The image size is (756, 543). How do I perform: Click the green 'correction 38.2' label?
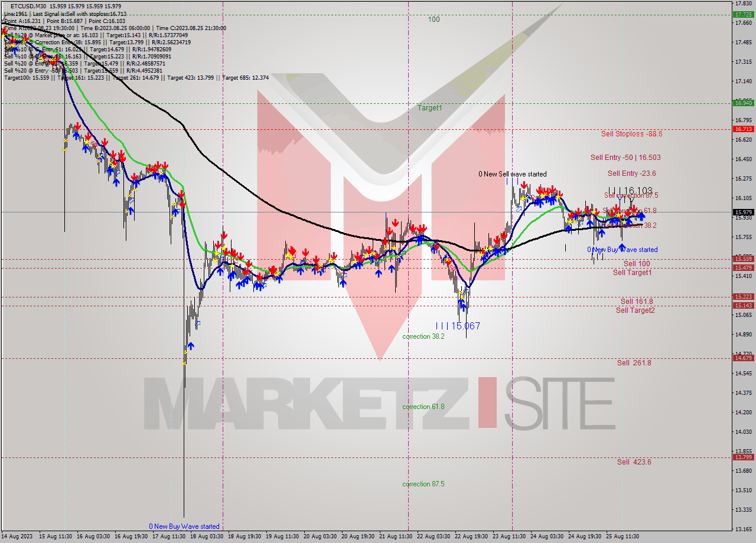click(423, 336)
